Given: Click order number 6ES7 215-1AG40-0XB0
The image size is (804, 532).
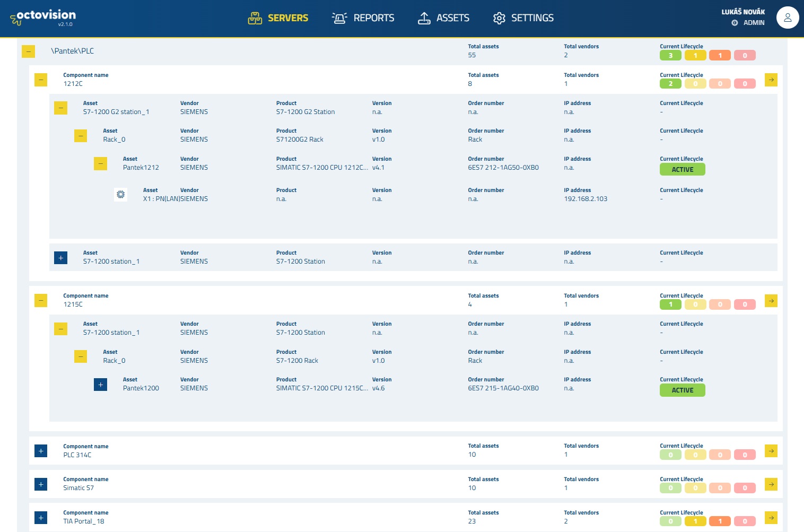Looking at the screenshot, I should coord(503,388).
